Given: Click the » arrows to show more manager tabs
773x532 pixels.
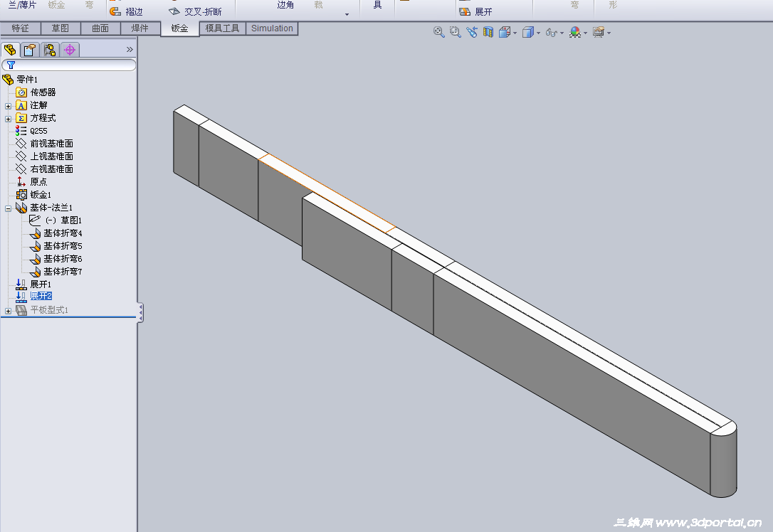Looking at the screenshot, I should point(130,49).
